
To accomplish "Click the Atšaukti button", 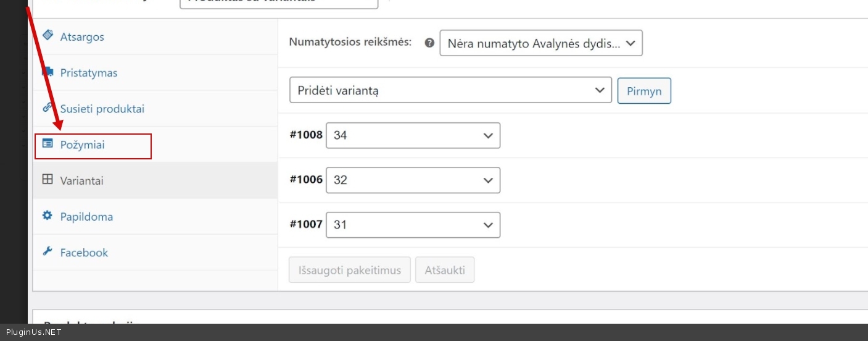I will tap(445, 270).
